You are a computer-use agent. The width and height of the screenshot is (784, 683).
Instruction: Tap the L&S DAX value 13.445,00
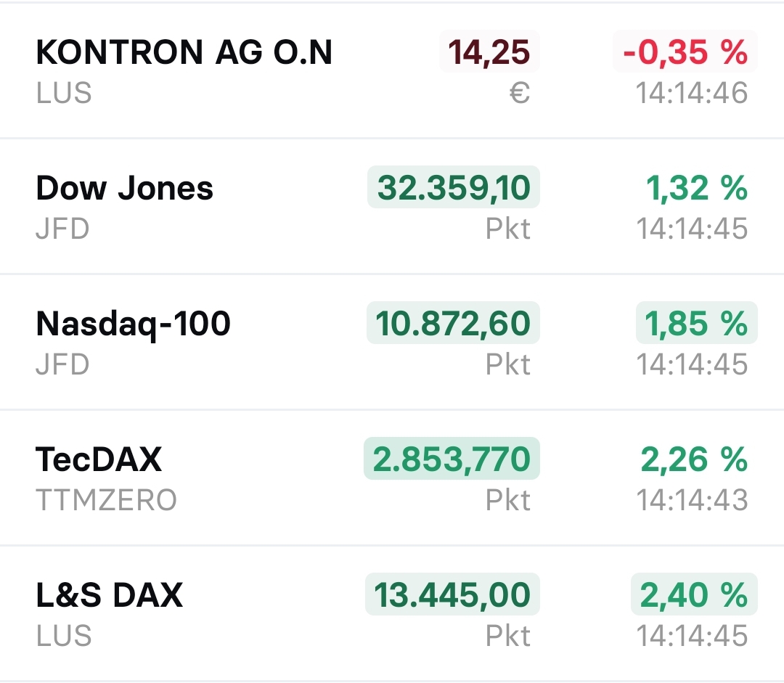click(452, 595)
